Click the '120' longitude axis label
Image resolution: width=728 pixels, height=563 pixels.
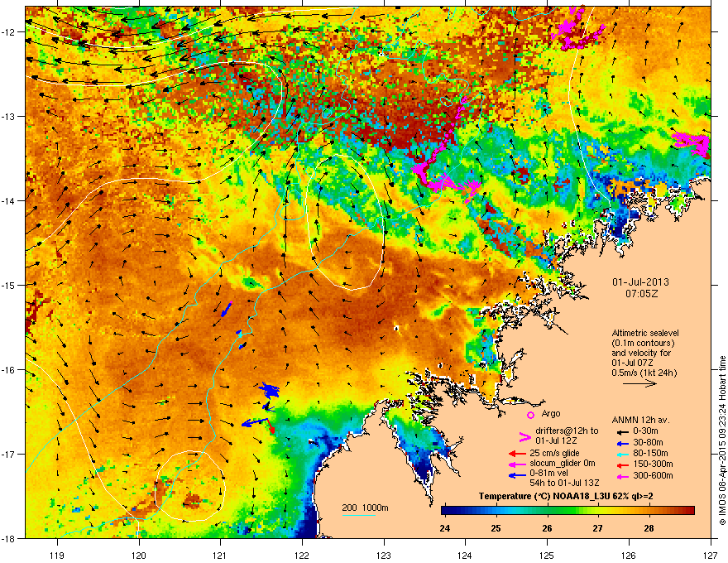pyautogui.click(x=139, y=555)
